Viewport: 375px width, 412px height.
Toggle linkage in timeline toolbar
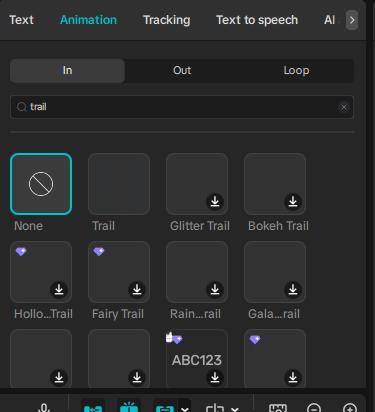click(165, 406)
